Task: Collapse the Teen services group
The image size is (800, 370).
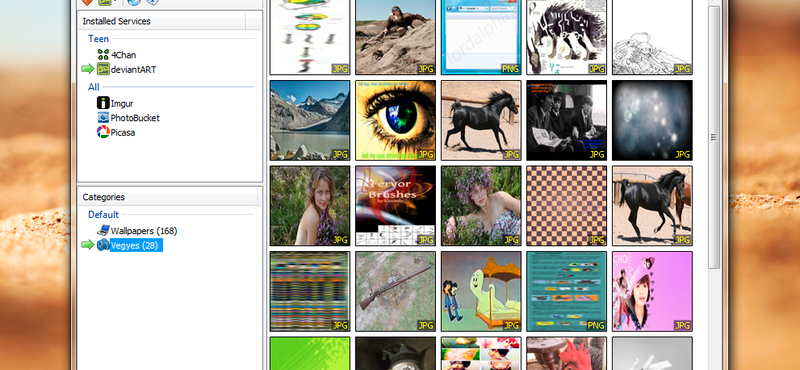Action: click(98, 39)
